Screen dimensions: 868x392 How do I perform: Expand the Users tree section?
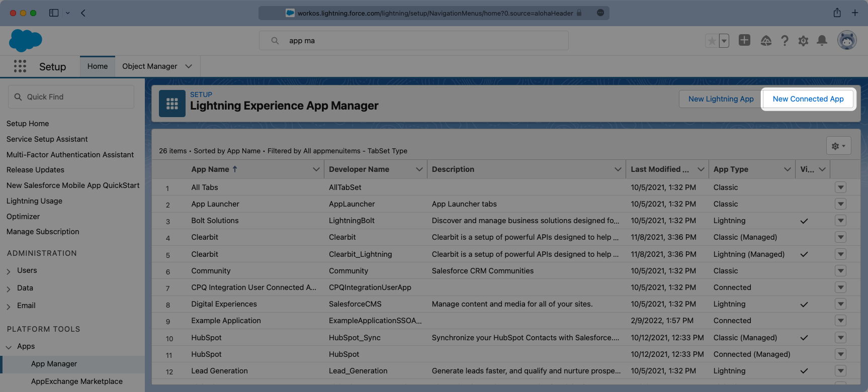(9, 271)
